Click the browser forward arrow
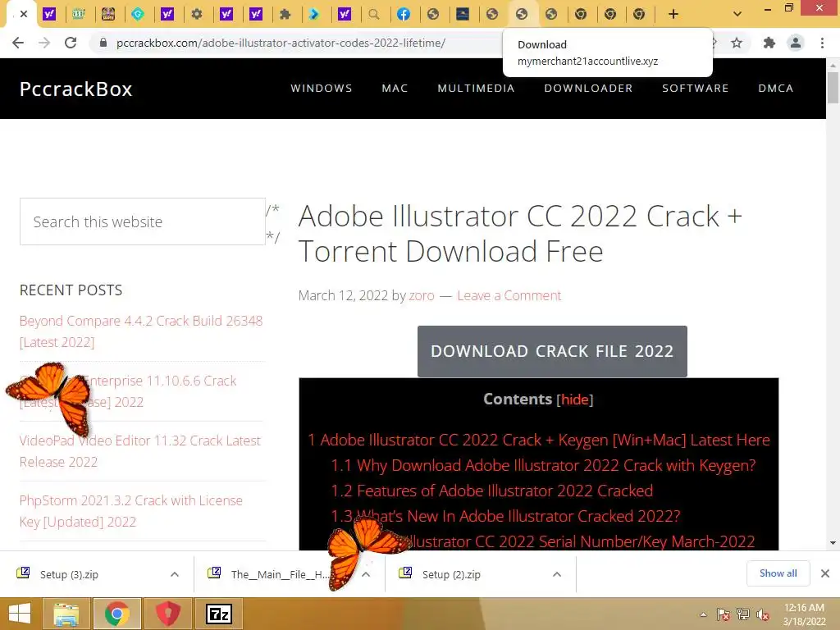Image resolution: width=840 pixels, height=630 pixels. click(x=44, y=43)
